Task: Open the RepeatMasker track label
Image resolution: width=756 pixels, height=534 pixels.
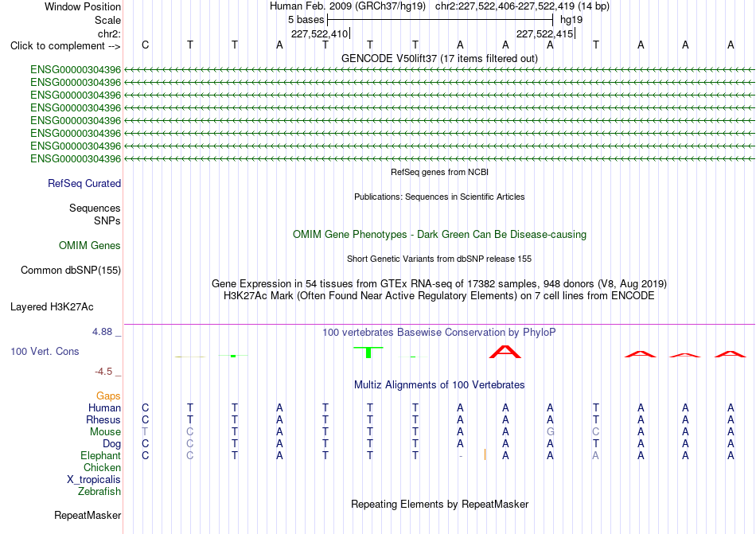Action: pos(88,516)
